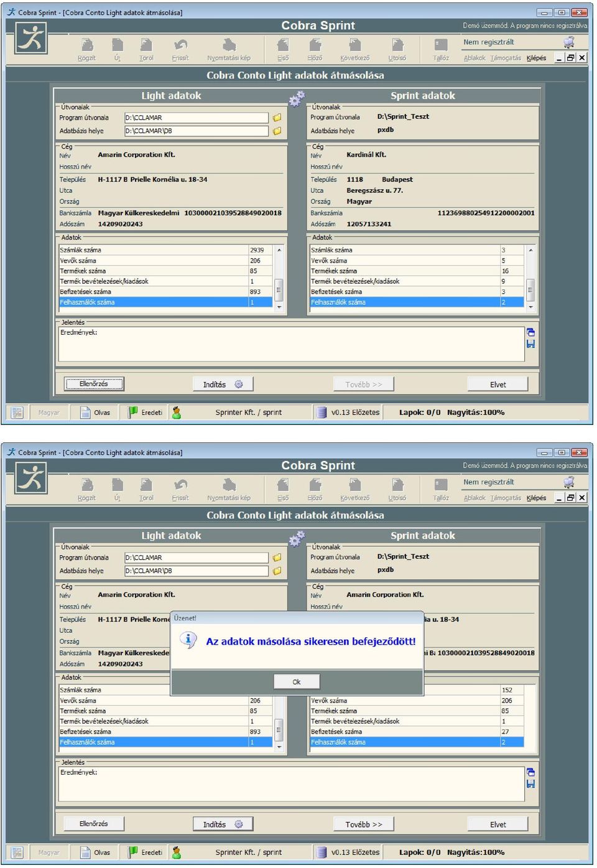
Task: Select Számlák száma row showing 2939, upper window
Action: 166,250
